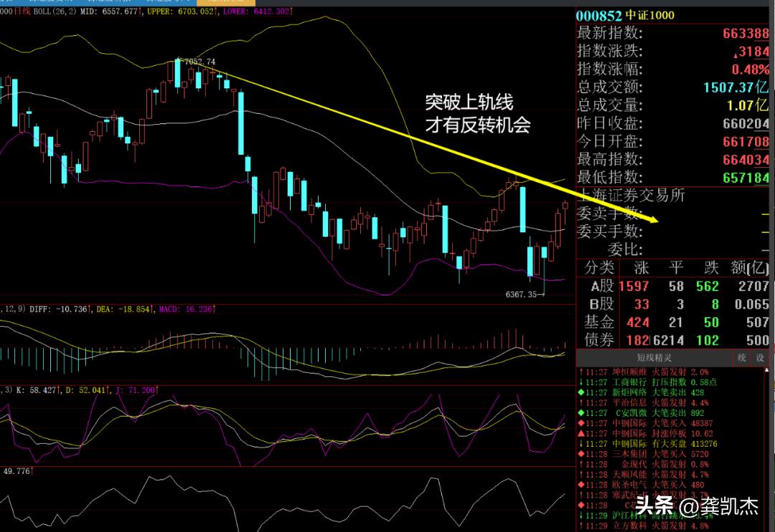Click the 统 button in 短线精灵 header
Image resolution: width=775 pixels, height=532 pixels.
[x=743, y=358]
